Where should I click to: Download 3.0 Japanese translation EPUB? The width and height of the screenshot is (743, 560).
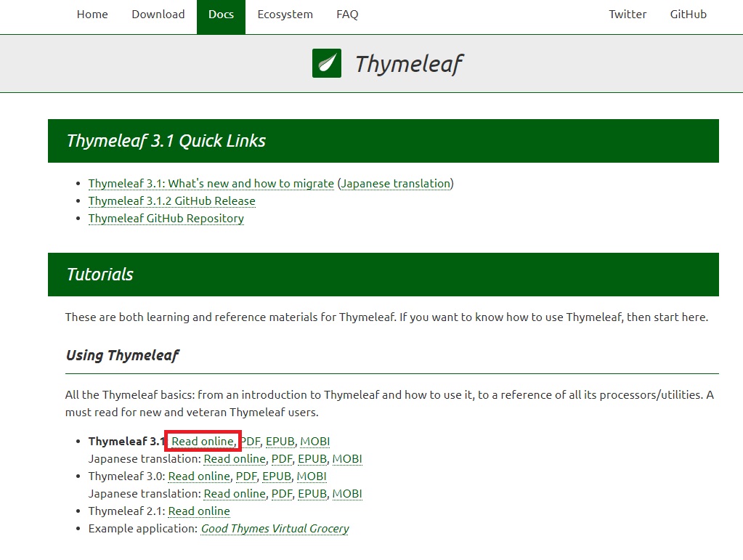coord(312,494)
